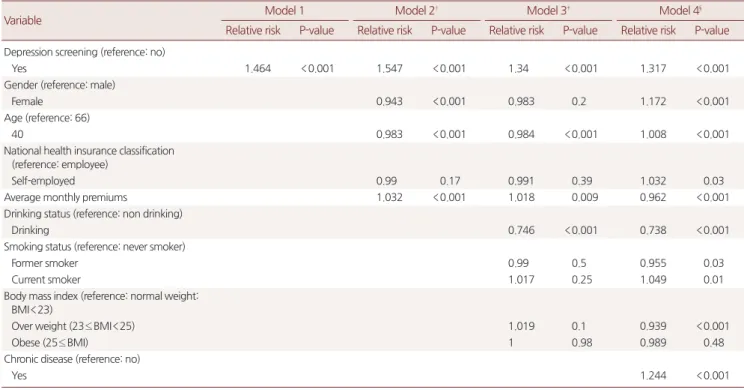Click Average monthly premiums Model 4 value 0.962

(x=653, y=197)
